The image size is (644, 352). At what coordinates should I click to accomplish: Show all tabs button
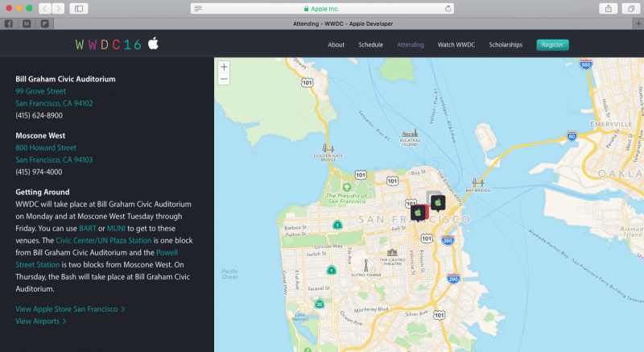point(631,8)
